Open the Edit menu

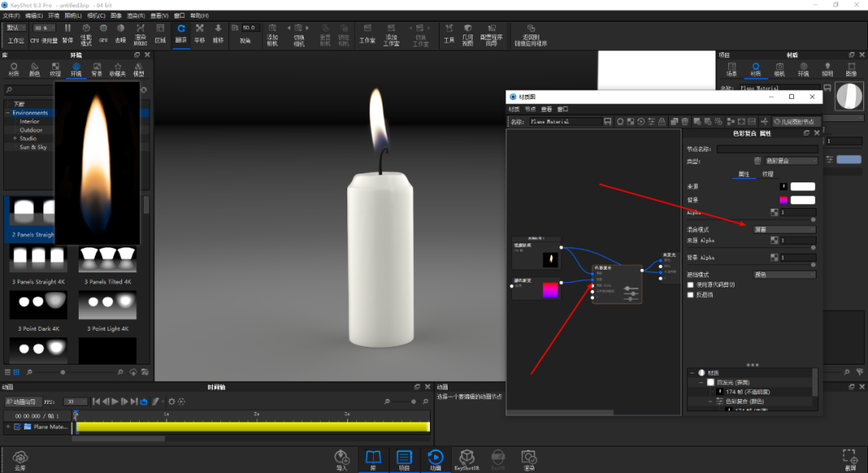[x=34, y=15]
